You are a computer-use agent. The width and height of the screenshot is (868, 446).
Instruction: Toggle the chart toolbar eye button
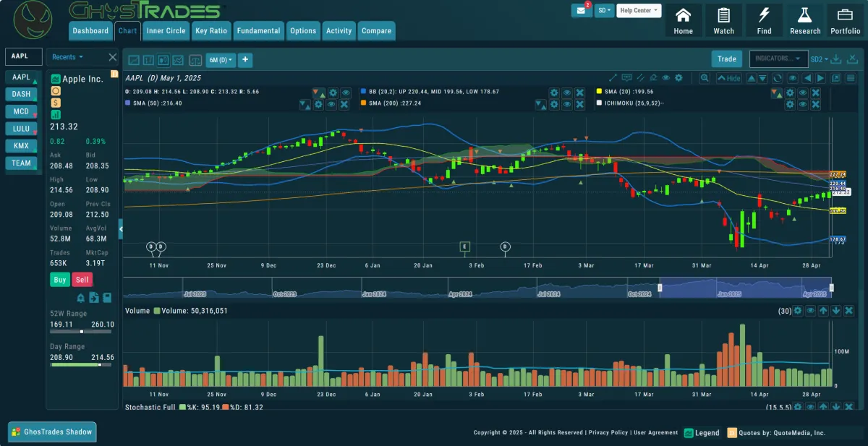tap(793, 78)
